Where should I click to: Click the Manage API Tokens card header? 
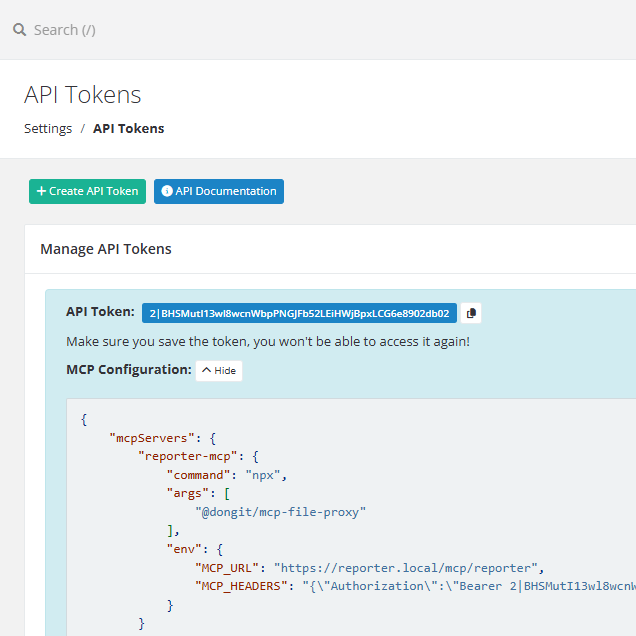click(106, 249)
